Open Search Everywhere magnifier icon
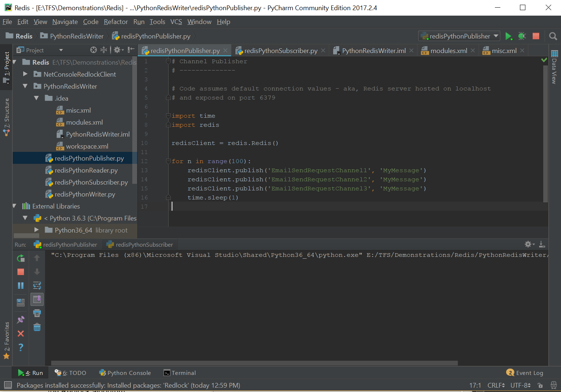 tap(553, 36)
